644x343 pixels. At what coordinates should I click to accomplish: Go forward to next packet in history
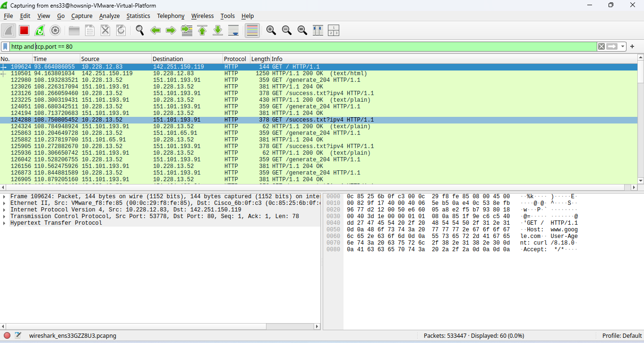(x=171, y=31)
